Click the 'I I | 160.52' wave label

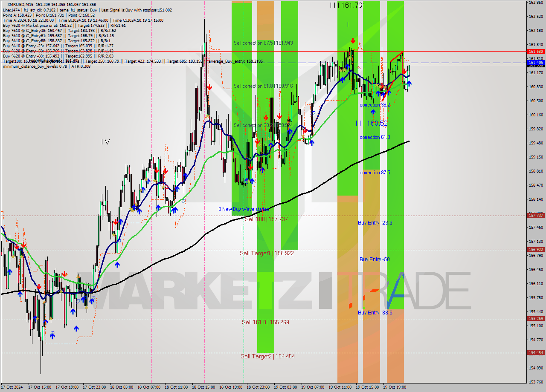pyautogui.click(x=372, y=123)
